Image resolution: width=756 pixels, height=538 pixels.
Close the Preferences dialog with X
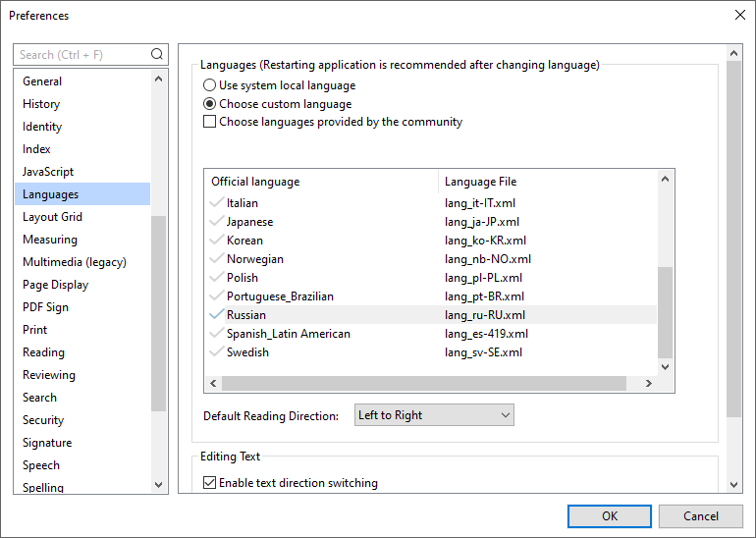click(739, 15)
